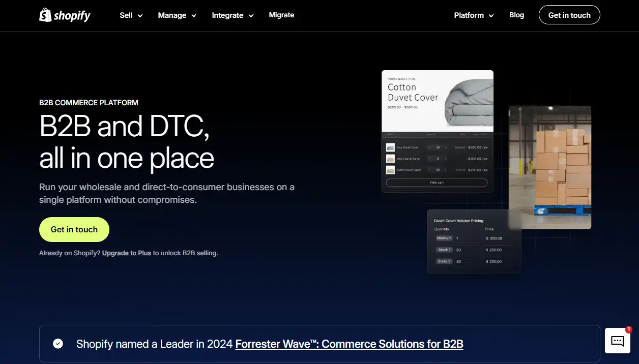This screenshot has height=364, width=639.
Task: Click the Break 1 quantity value 20
Action: (458, 250)
